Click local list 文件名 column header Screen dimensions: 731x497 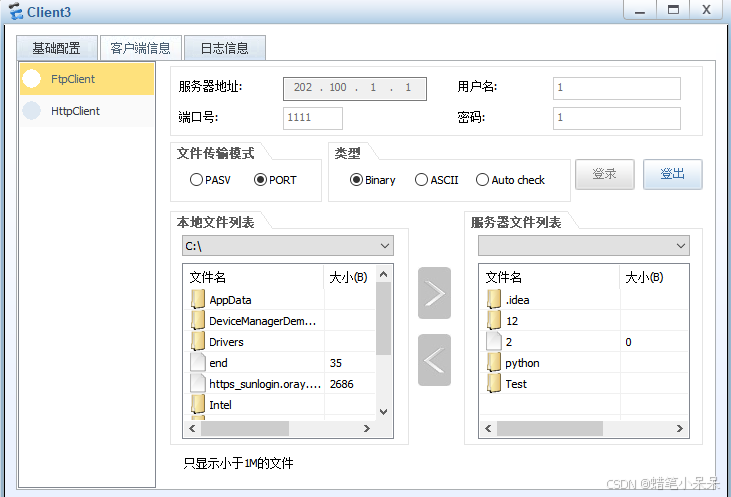coord(254,277)
